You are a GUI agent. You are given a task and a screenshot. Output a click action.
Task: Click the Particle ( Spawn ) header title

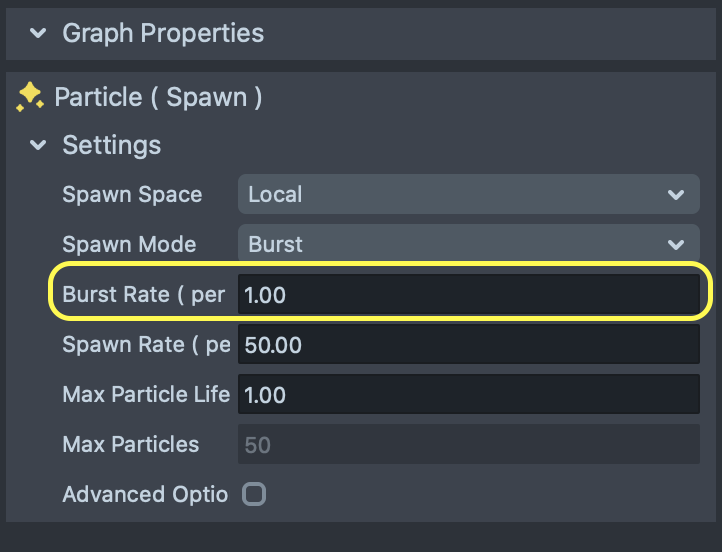158,97
